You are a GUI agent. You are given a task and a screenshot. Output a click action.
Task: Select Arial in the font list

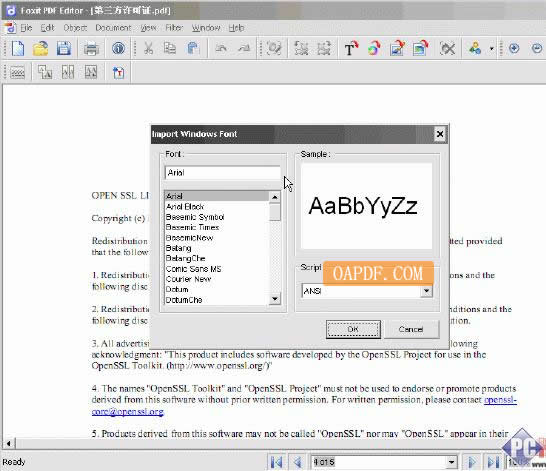217,196
